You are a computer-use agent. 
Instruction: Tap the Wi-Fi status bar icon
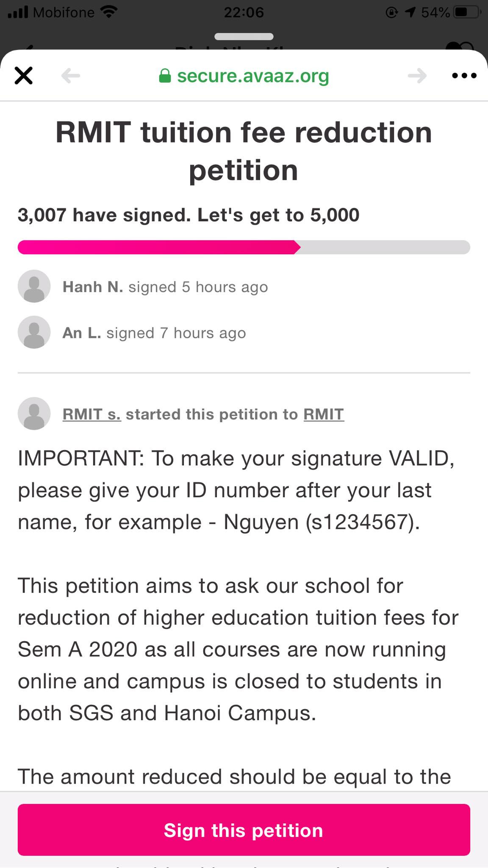[x=109, y=12]
